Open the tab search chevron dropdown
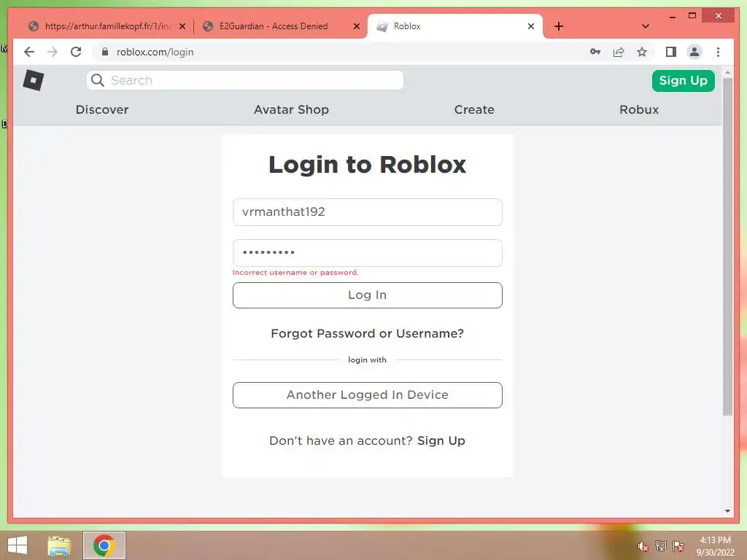Screen dimensions: 747x560 click(646, 26)
